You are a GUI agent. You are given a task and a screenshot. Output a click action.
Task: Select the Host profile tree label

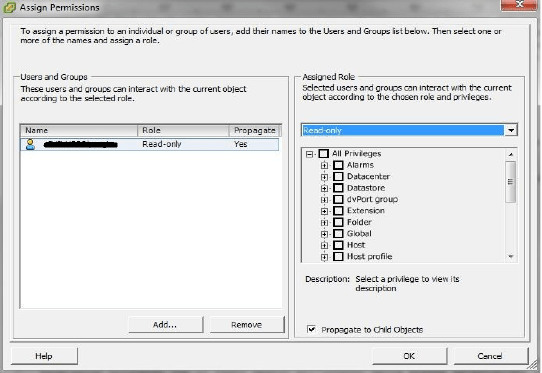(x=370, y=256)
